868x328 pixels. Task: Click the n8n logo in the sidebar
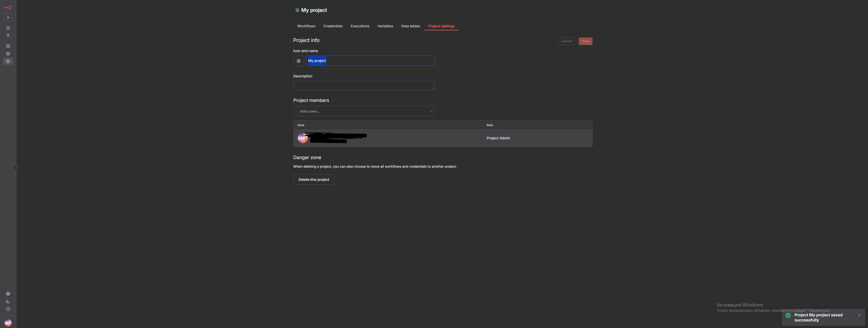point(8,7)
